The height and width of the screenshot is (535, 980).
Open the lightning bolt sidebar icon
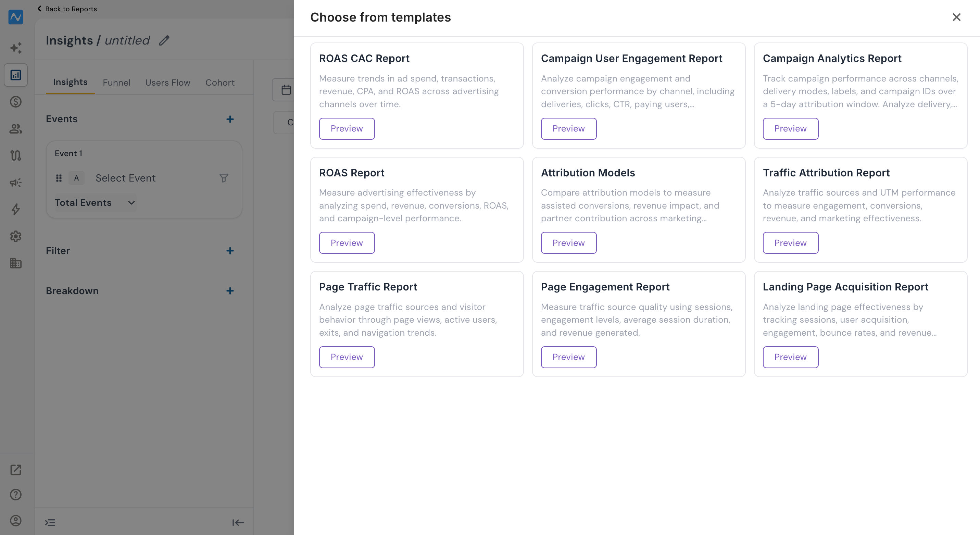pos(16,209)
